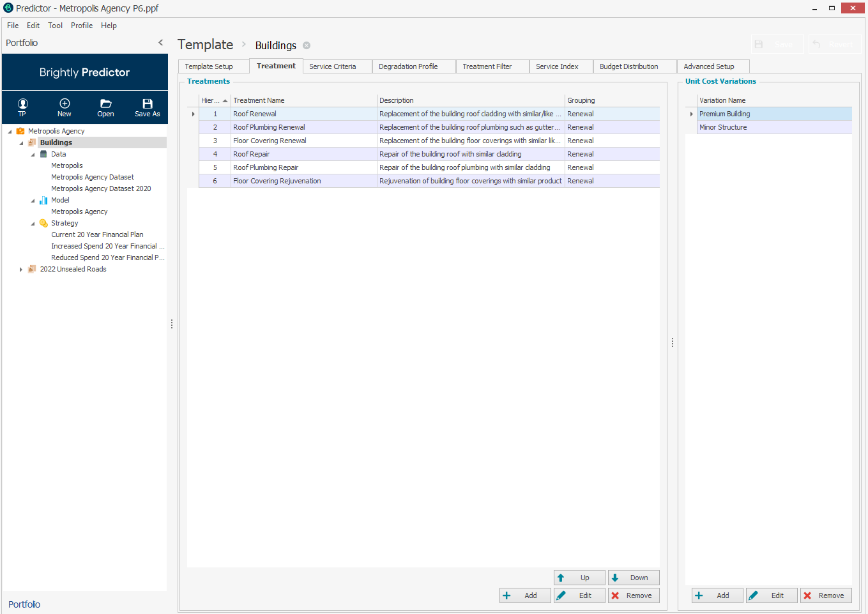Screen dimensions: 868x614
Task: Click the Open folder icon
Action: coord(106,107)
